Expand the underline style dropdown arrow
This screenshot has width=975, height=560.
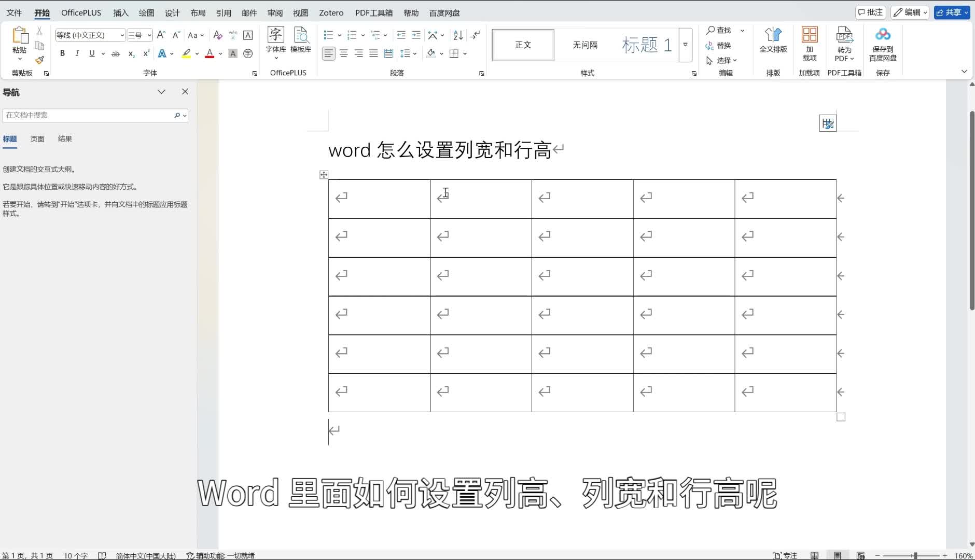(103, 53)
